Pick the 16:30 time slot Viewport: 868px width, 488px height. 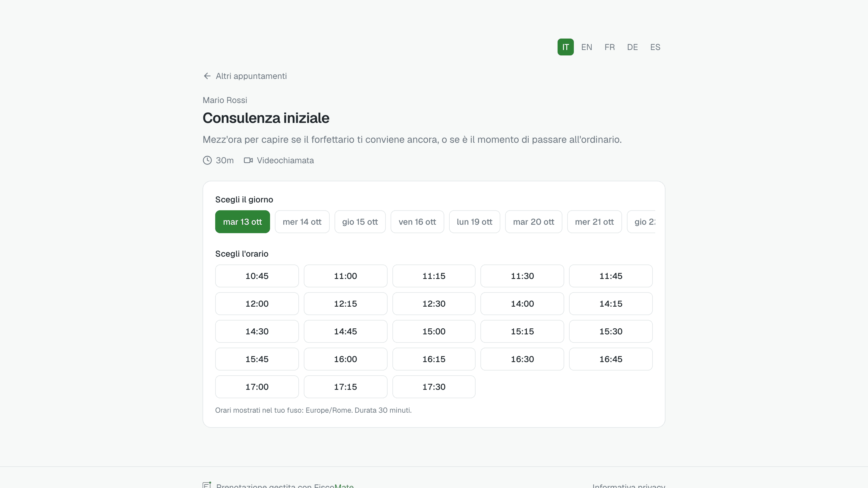pos(522,359)
